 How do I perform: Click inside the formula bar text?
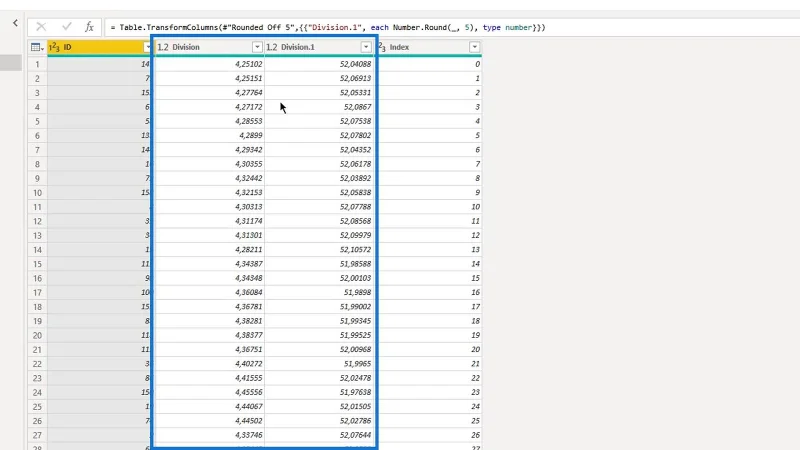pos(328,27)
